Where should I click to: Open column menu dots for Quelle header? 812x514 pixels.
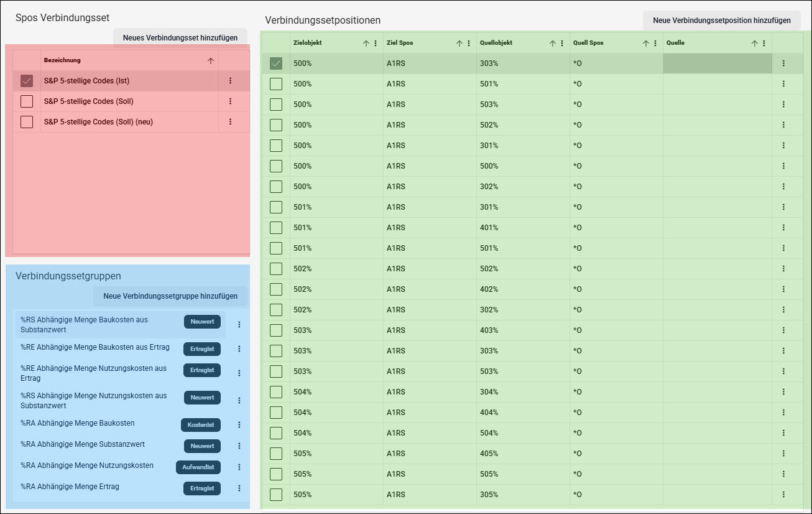[x=764, y=43]
